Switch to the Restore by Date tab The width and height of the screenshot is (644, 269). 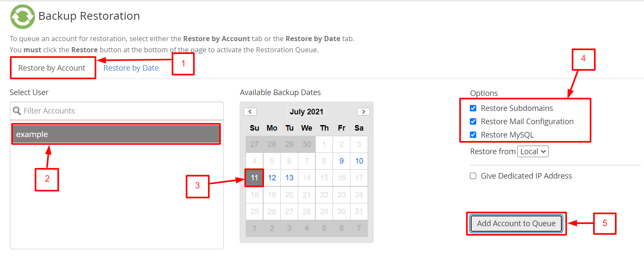131,68
